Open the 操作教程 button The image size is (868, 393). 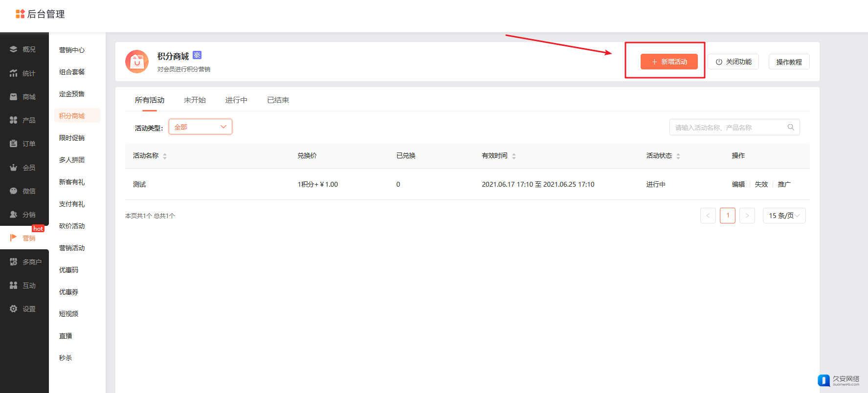pos(789,62)
